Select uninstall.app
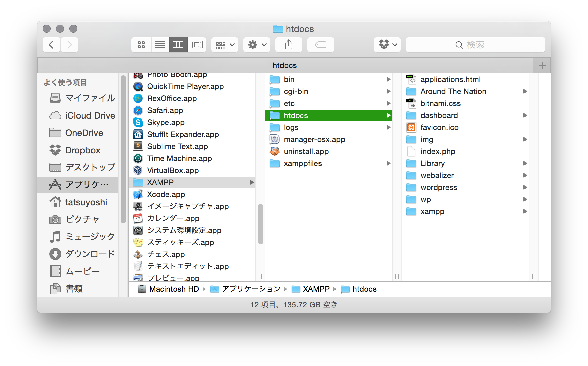 coord(329,151)
